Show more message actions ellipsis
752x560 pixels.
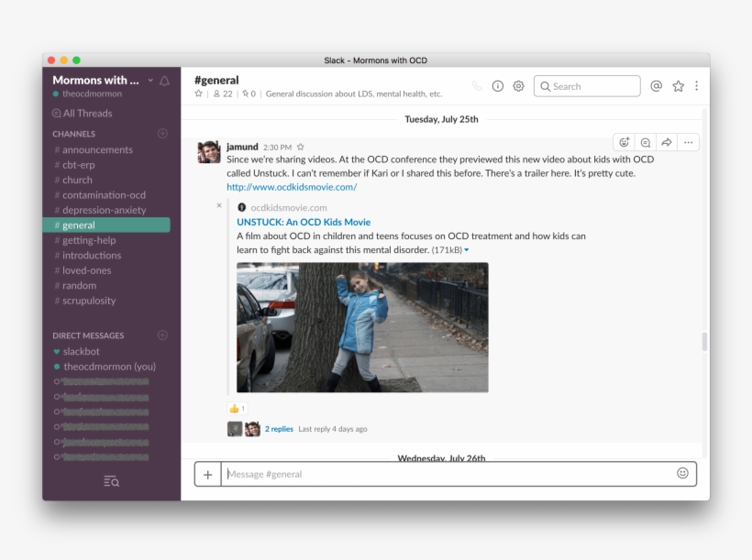(x=688, y=142)
